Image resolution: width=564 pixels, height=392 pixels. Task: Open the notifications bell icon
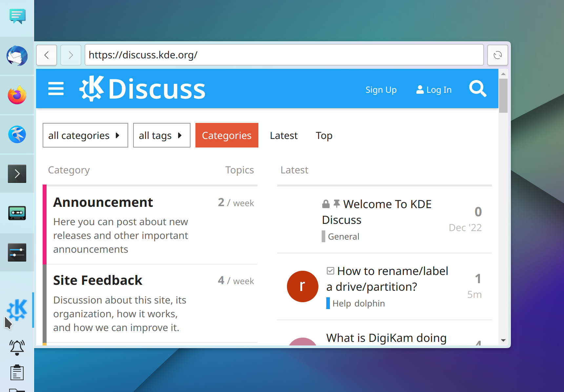(x=17, y=347)
